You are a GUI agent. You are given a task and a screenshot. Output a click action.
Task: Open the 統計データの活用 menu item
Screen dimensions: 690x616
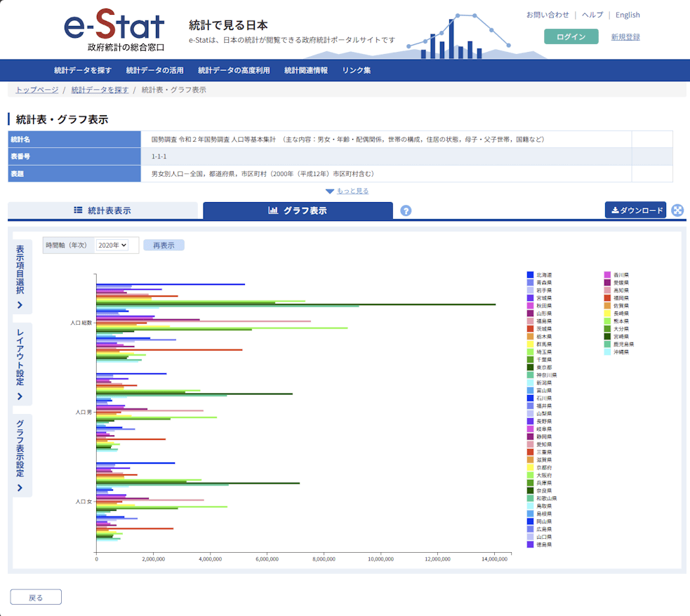point(154,70)
